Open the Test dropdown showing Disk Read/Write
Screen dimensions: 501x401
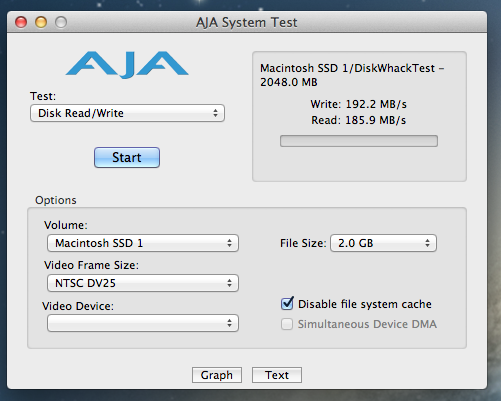127,113
